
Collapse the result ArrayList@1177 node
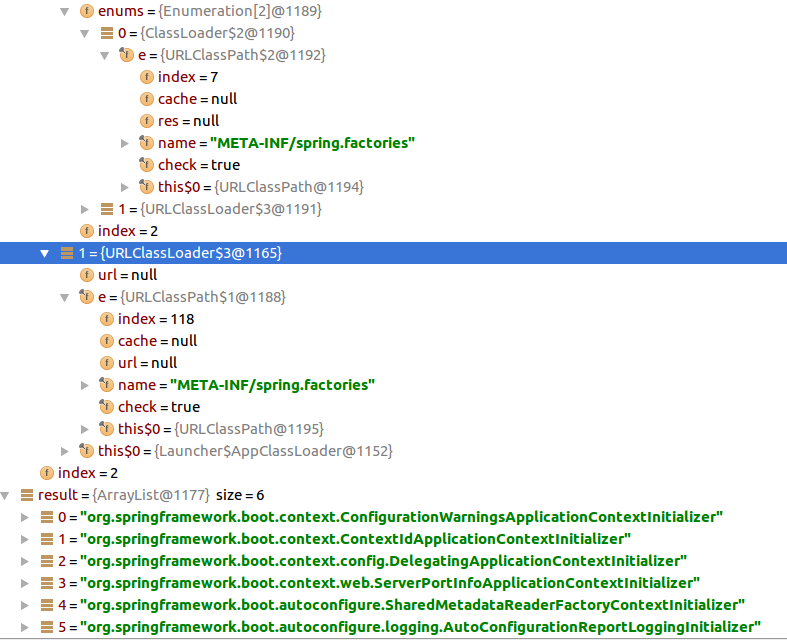click(5, 495)
